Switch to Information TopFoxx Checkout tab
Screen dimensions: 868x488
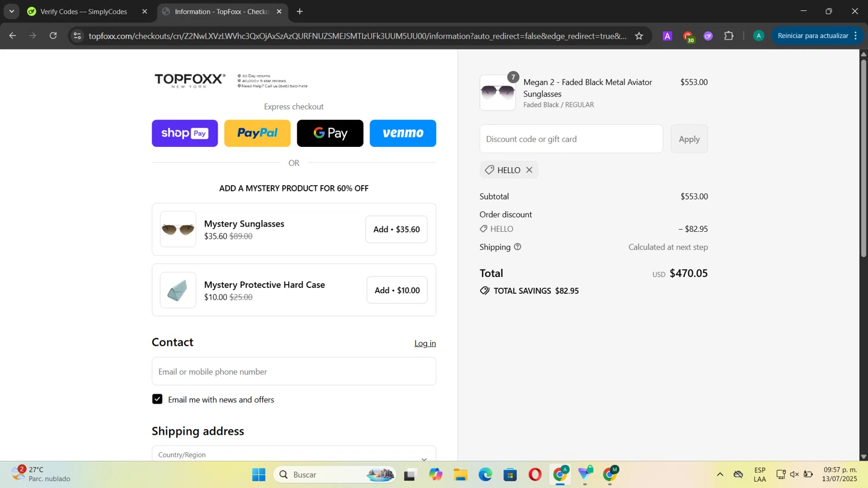tap(222, 12)
